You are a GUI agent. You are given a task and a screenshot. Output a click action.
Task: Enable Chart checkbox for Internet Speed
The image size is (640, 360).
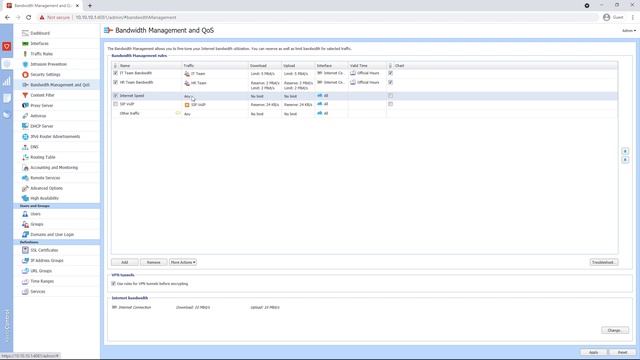[391, 96]
